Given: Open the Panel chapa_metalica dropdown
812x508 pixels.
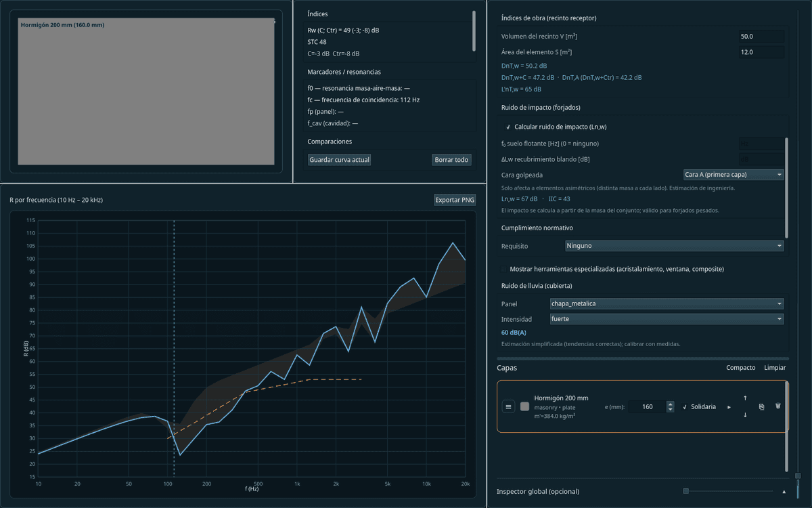Looking at the screenshot, I should pyautogui.click(x=667, y=303).
